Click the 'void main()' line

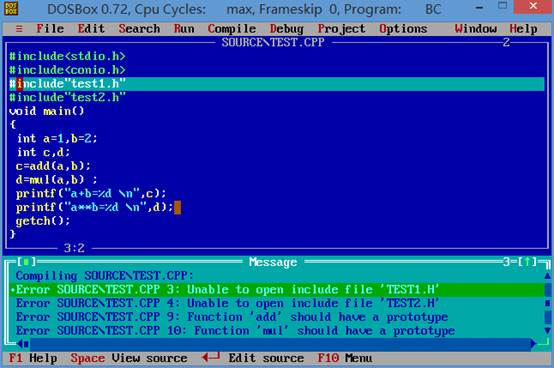pos(47,111)
